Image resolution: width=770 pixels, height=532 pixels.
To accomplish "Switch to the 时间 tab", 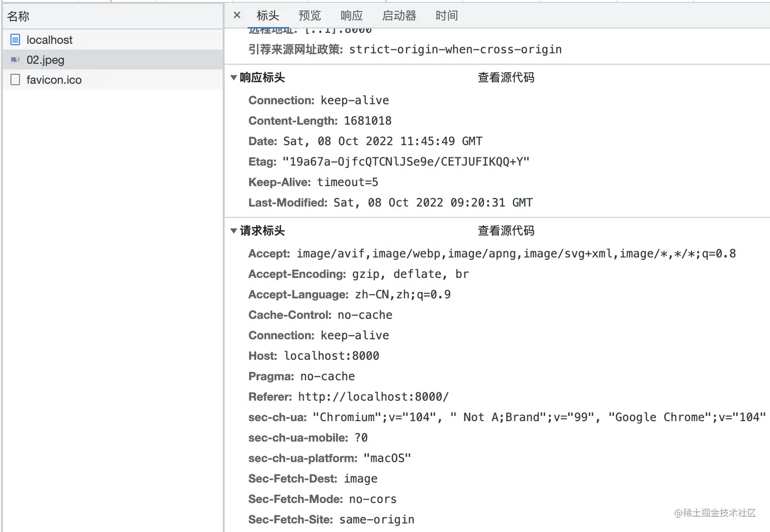I will 447,16.
